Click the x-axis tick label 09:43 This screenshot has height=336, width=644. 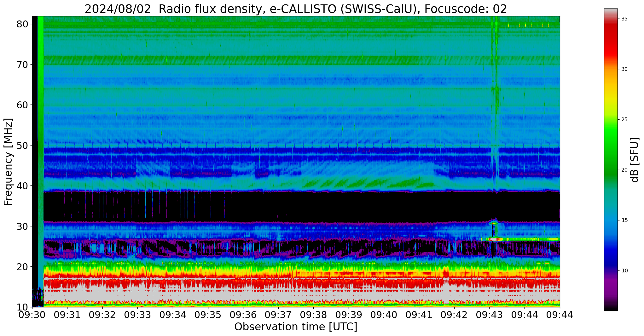point(489,315)
